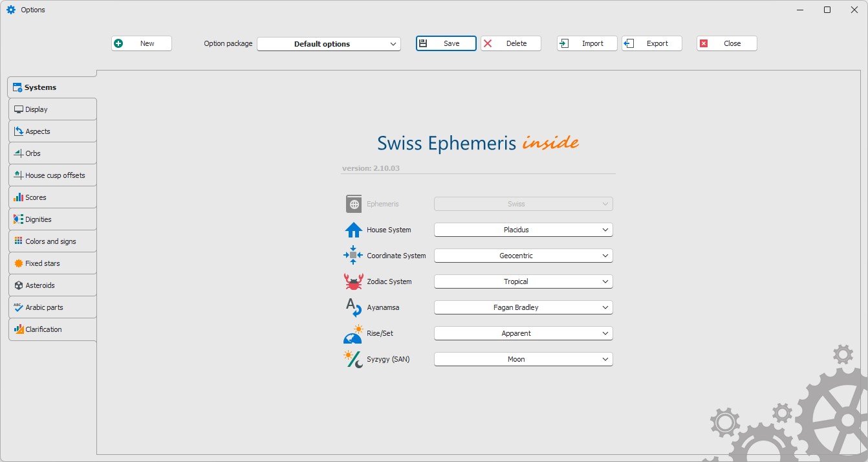Open the Coordinate System Geocentric dropdown
The height and width of the screenshot is (462, 868).
click(523, 256)
